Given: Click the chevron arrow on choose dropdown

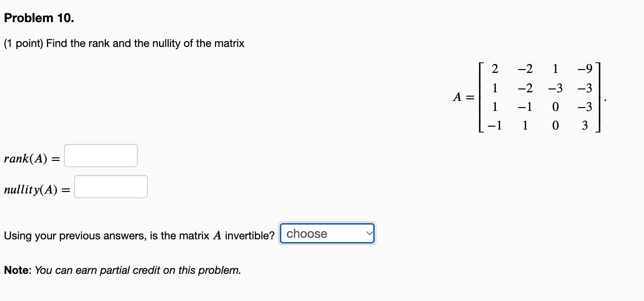Looking at the screenshot, I should [369, 234].
